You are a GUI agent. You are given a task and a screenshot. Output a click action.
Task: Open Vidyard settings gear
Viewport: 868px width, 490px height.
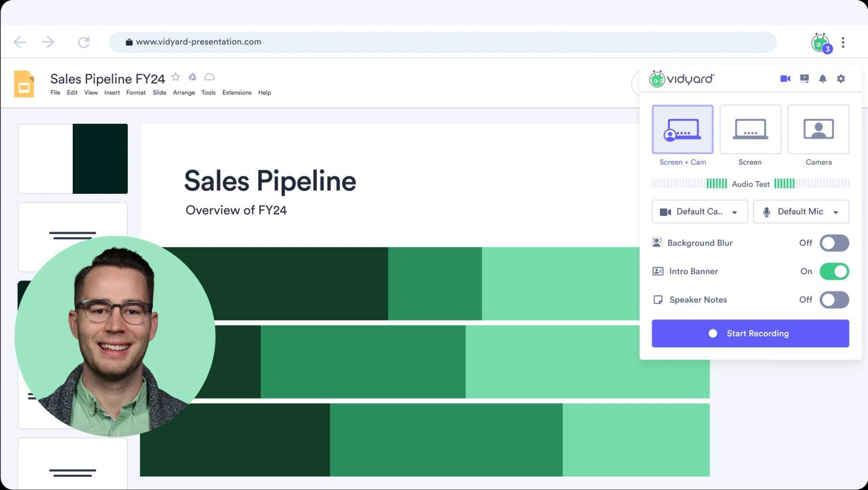(x=841, y=79)
